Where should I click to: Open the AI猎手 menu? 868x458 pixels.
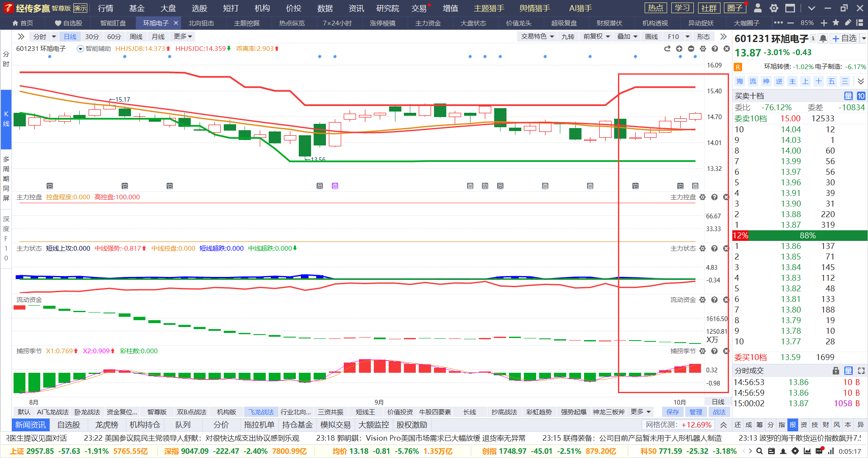(580, 8)
